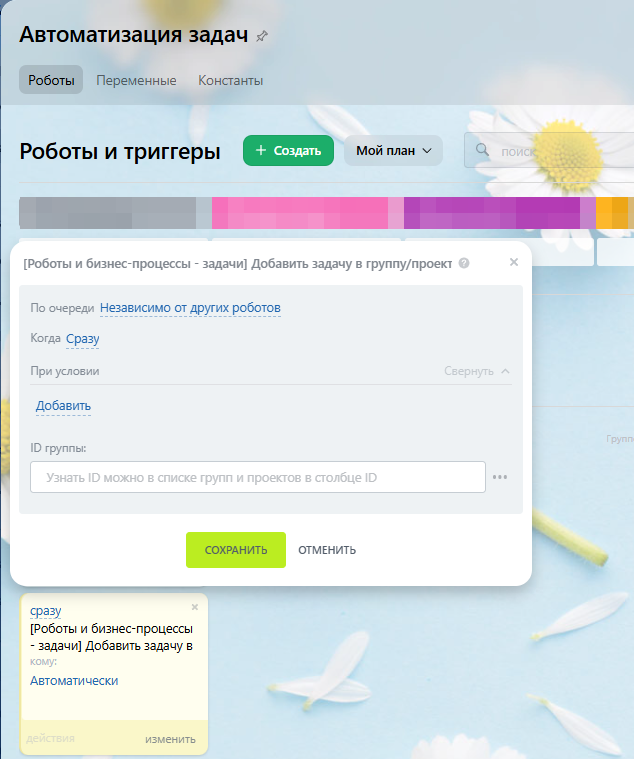Select the purple stage header

pyautogui.click(x=500, y=213)
